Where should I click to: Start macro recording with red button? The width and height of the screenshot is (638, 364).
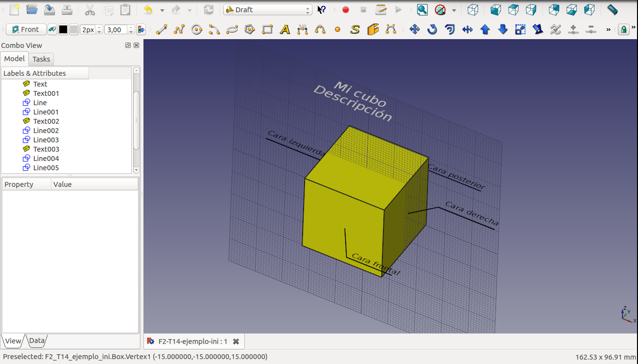pos(346,10)
